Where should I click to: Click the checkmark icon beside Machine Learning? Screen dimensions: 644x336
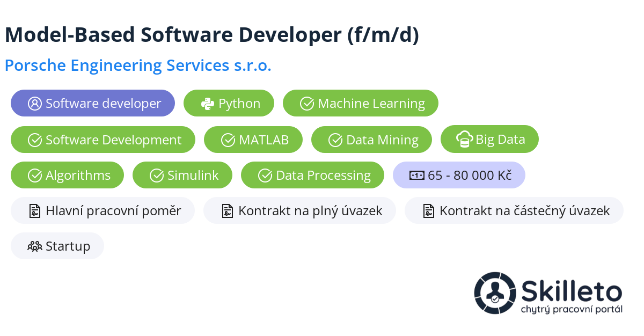click(307, 104)
